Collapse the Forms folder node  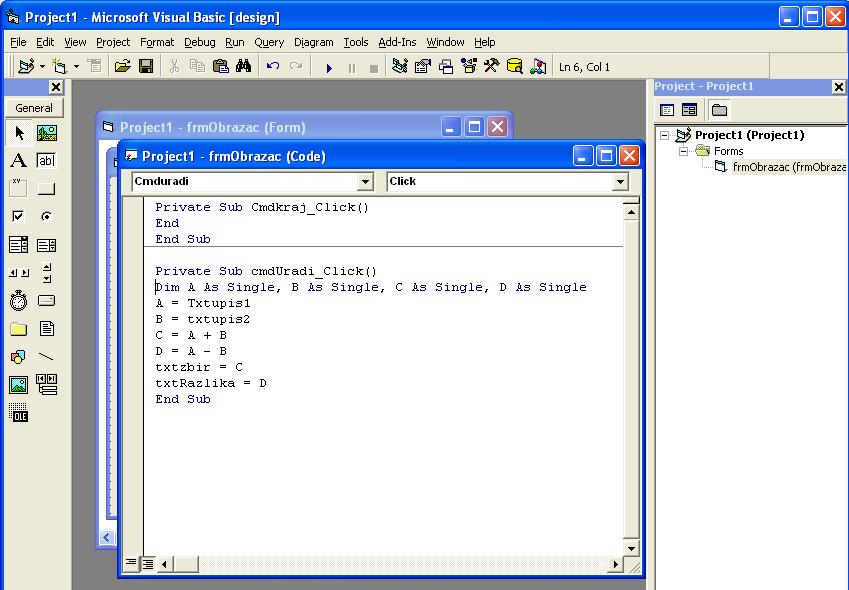point(684,151)
